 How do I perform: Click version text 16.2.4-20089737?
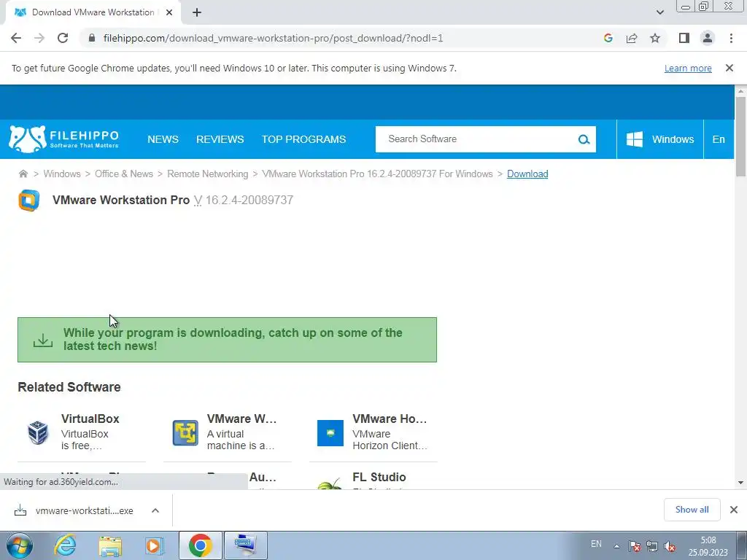click(x=249, y=200)
